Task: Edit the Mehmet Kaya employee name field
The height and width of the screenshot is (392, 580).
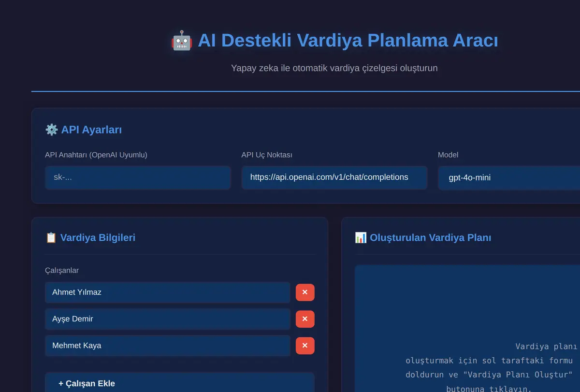Action: point(168,346)
